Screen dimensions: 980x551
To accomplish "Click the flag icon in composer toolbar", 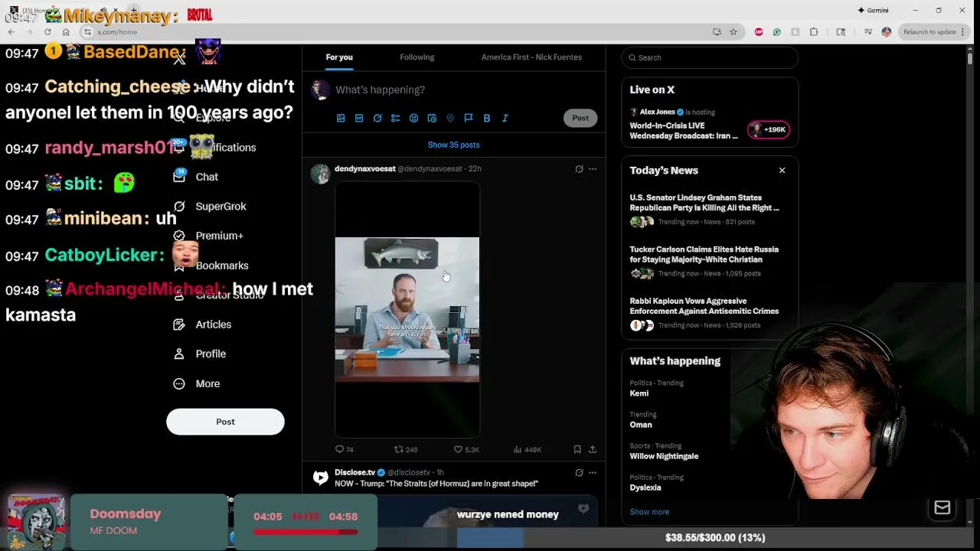I will [469, 118].
